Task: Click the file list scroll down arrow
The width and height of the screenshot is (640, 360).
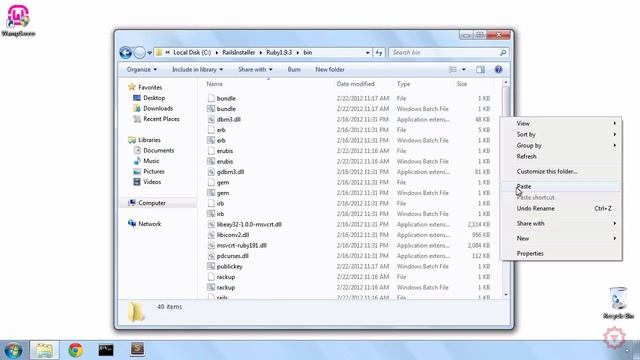Action: tap(506, 295)
